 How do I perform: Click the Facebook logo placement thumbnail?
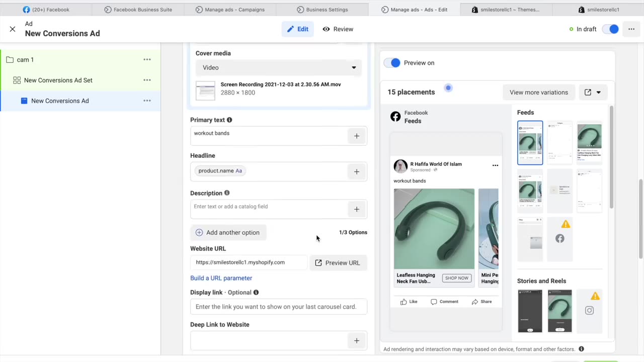560,239
